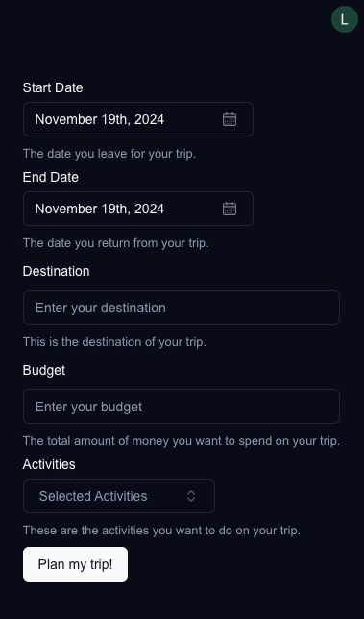Click the End Date label
Screen dimensions: 364x619
(51, 177)
